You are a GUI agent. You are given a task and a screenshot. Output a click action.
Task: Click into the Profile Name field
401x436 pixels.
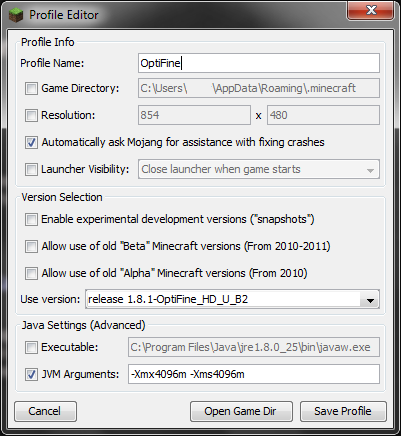[259, 63]
